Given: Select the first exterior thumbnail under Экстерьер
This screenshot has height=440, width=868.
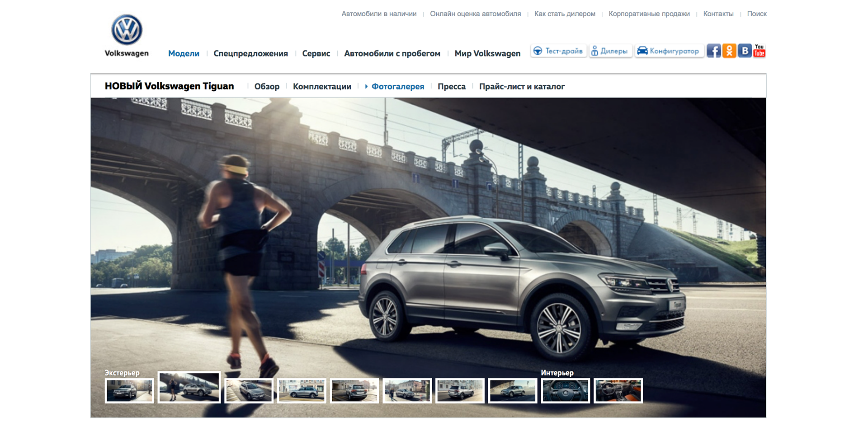Looking at the screenshot, I should click(x=129, y=391).
